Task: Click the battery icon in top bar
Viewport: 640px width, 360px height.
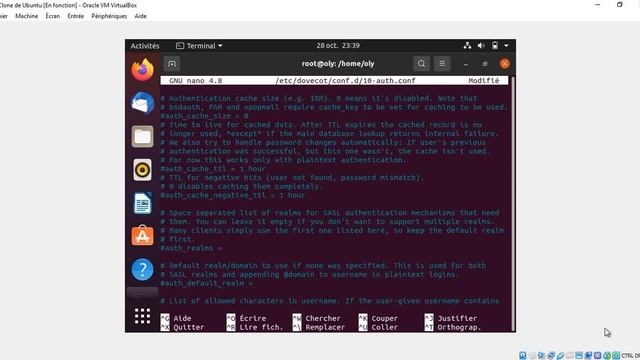Action: pos(495,46)
